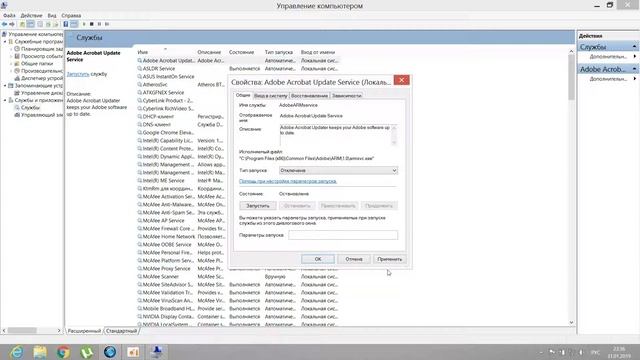Click the Up one level toolbar icon
Image resolution: width=640 pixels, height=360 pixels.
[22, 24]
